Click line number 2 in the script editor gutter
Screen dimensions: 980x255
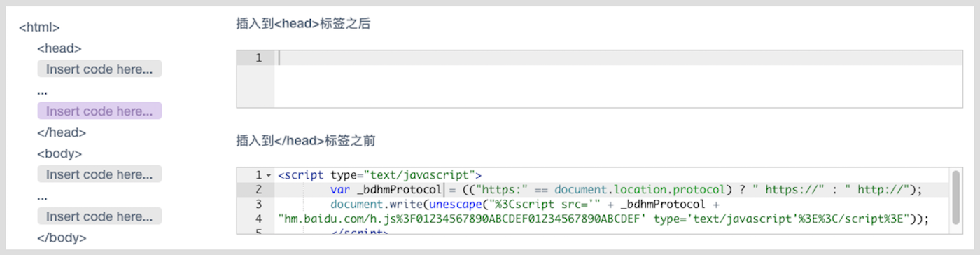(259, 189)
